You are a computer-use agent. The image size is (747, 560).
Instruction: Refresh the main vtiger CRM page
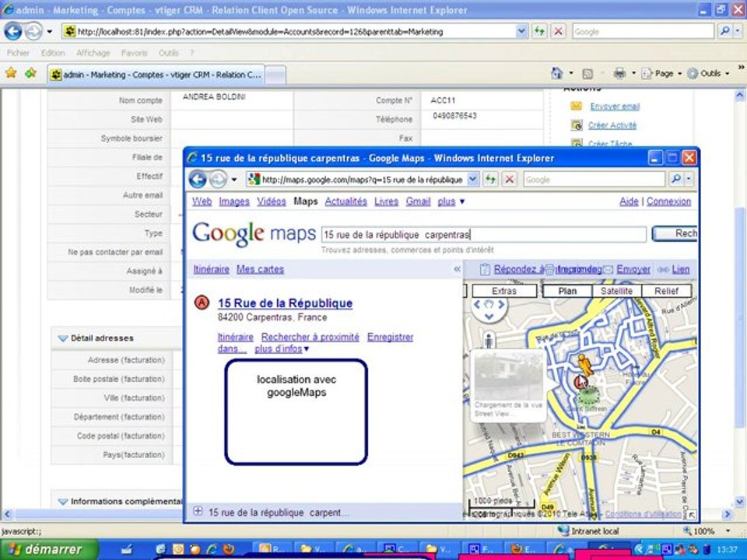tap(540, 31)
